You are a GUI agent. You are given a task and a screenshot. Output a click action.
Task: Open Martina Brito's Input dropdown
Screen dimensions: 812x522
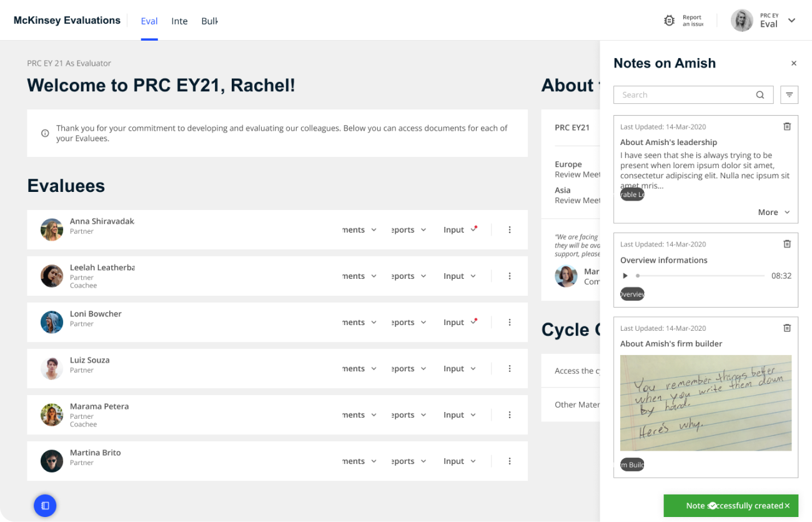[x=460, y=461]
